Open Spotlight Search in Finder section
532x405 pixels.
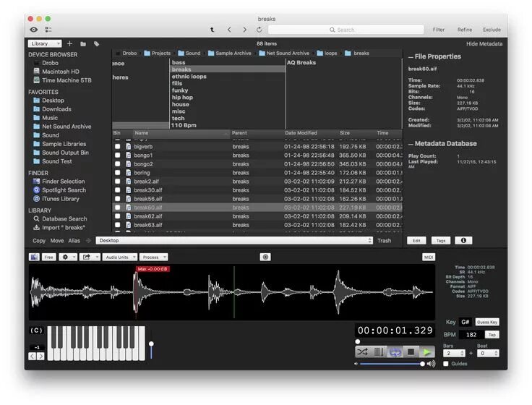(x=64, y=190)
